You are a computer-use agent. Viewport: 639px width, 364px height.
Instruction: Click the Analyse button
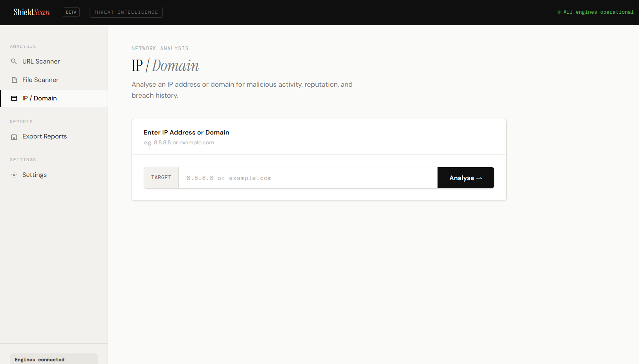tap(466, 178)
